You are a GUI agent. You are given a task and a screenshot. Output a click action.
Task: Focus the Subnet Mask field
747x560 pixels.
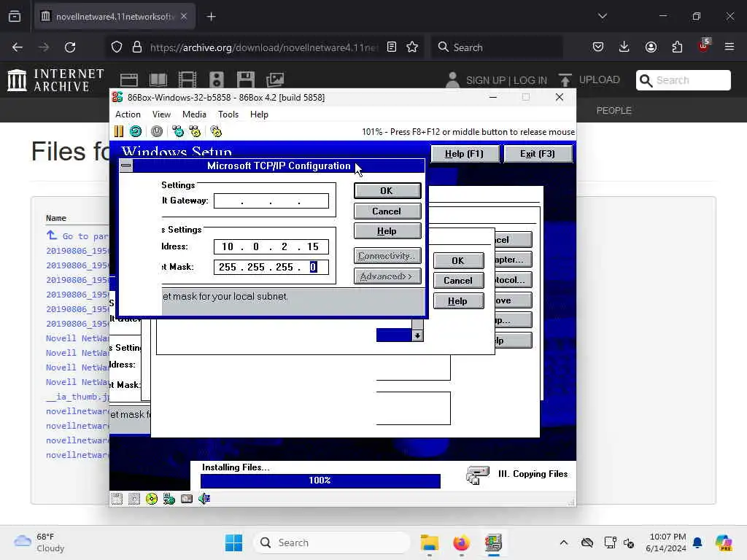pos(271,267)
